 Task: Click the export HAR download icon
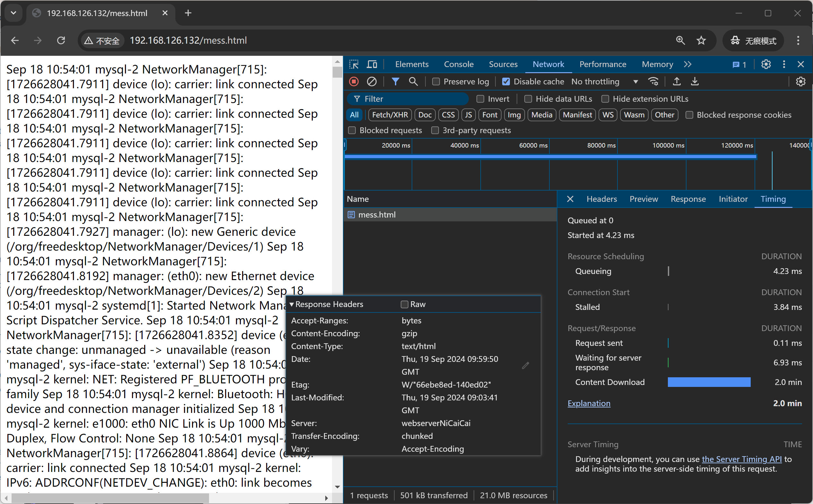point(695,82)
